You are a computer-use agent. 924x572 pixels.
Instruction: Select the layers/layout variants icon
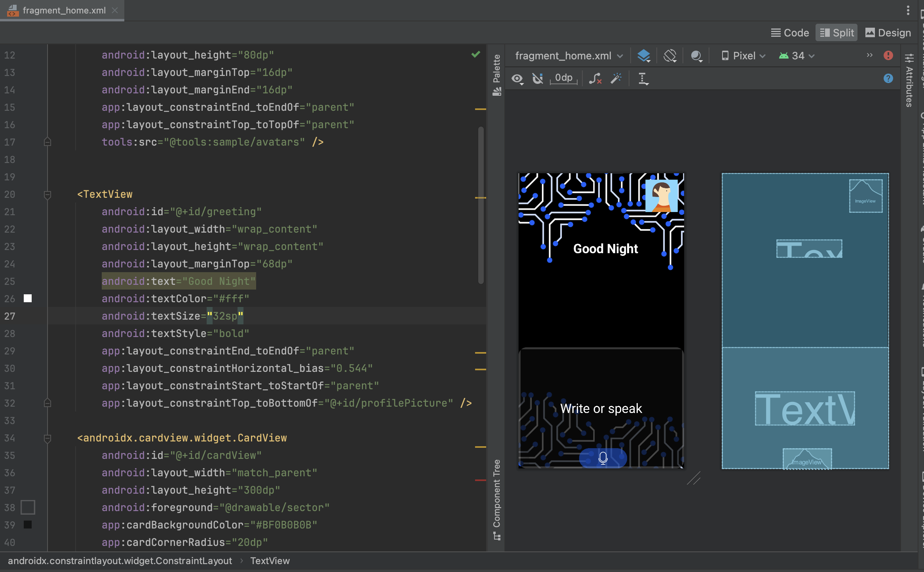(x=644, y=55)
